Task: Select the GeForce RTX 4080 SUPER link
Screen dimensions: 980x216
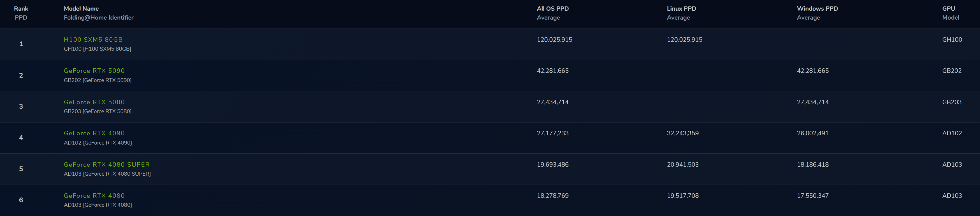Action: 107,164
